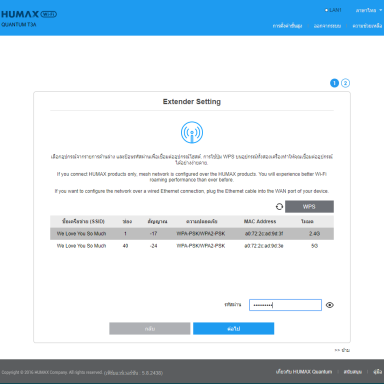
Task: Click the 5G band cell
Action: click(314, 246)
